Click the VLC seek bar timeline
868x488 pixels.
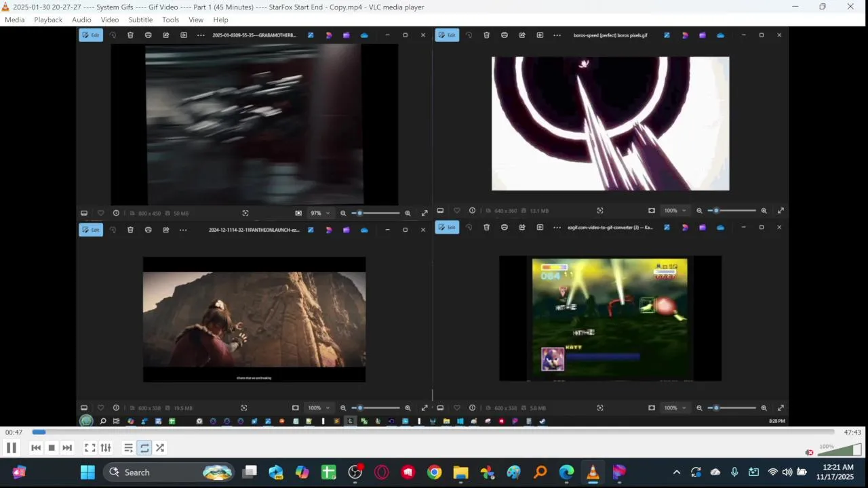click(x=433, y=432)
